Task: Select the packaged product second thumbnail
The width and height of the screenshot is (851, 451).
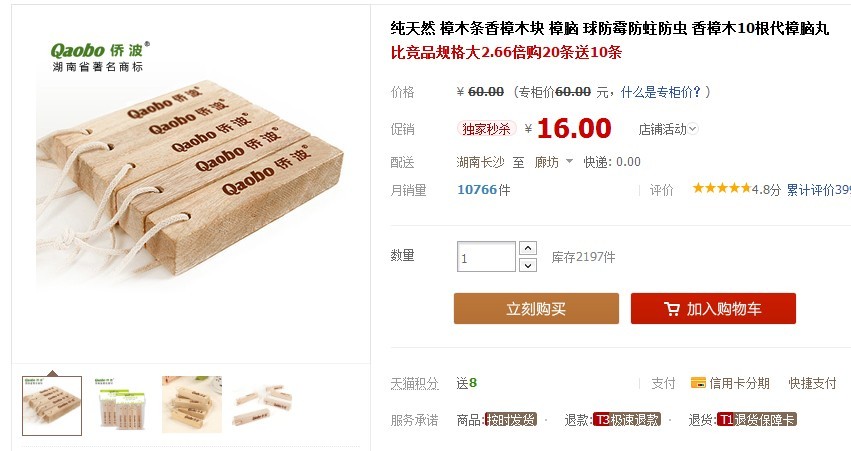Action: [122, 405]
